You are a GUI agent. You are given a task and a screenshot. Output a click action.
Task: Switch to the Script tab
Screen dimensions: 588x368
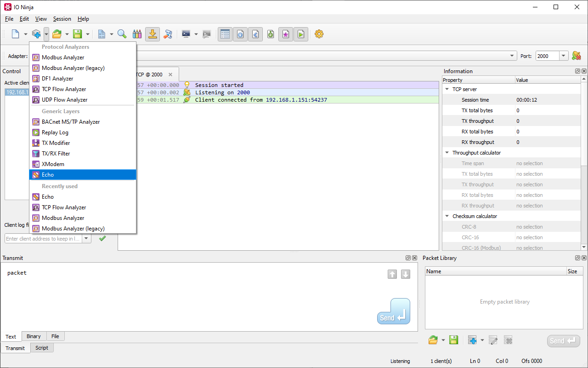tap(42, 348)
